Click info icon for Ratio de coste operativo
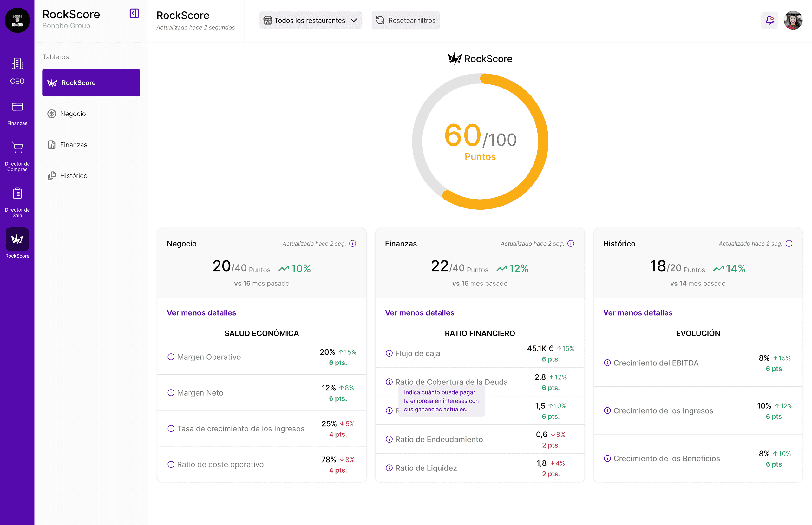This screenshot has height=525, width=812. pyautogui.click(x=171, y=464)
